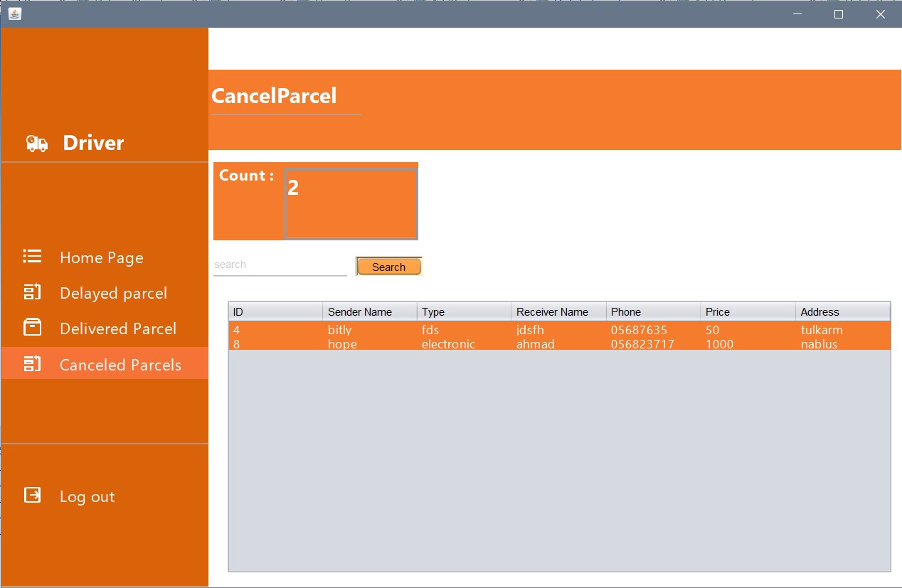Click the Home Page list icon
Image resolution: width=902 pixels, height=588 pixels.
[x=32, y=257]
